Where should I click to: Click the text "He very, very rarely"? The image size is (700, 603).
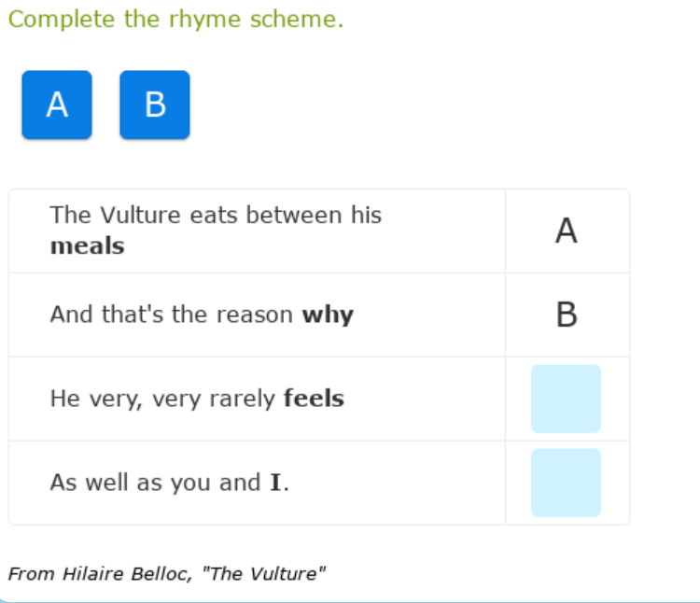pos(163,400)
